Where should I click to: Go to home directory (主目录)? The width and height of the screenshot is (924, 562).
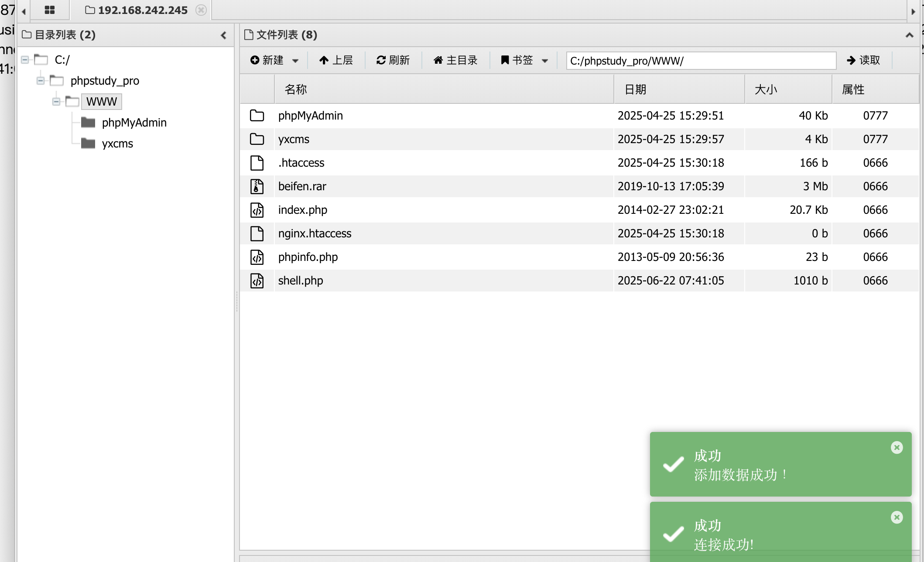pyautogui.click(x=455, y=60)
